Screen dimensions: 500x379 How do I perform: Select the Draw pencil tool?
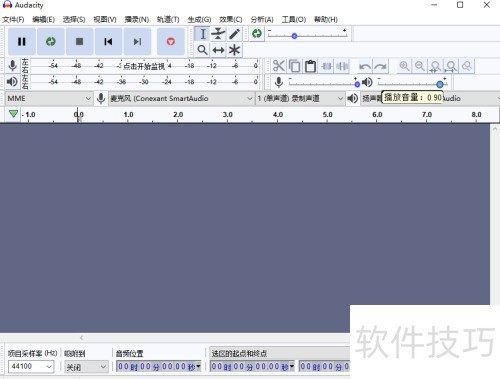(x=234, y=34)
